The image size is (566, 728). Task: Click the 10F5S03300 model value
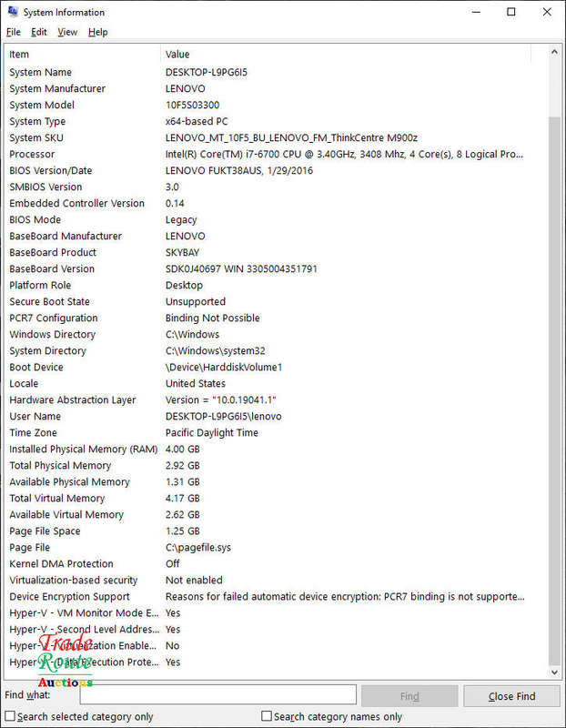point(192,105)
